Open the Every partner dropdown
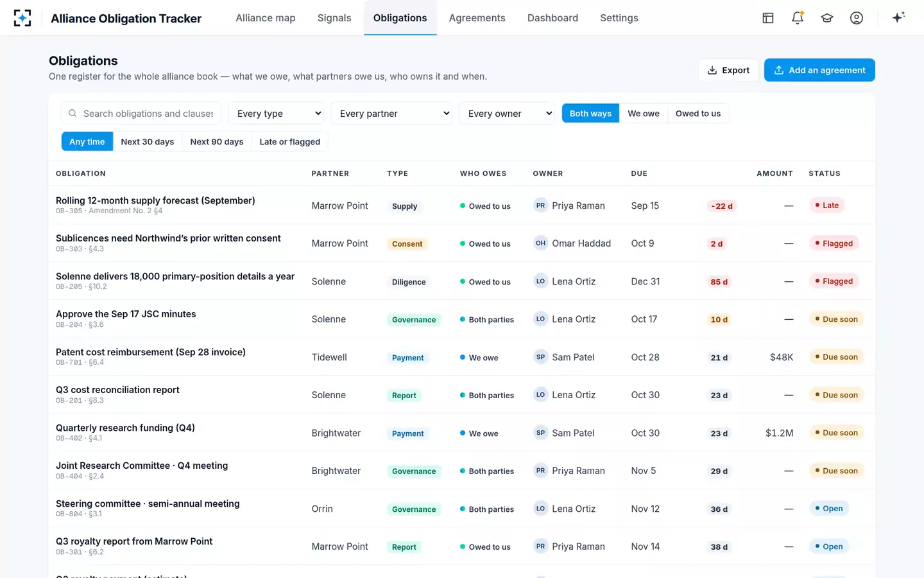The height and width of the screenshot is (578, 924). (392, 114)
